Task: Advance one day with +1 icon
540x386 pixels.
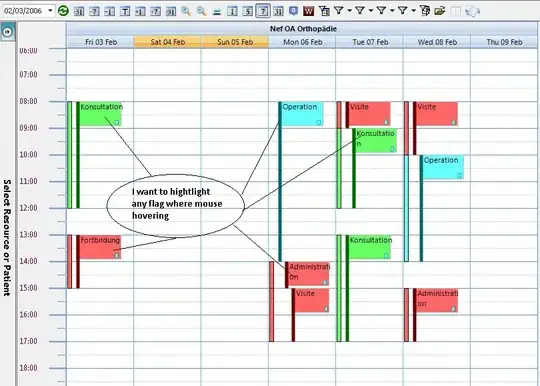Action: (140, 11)
